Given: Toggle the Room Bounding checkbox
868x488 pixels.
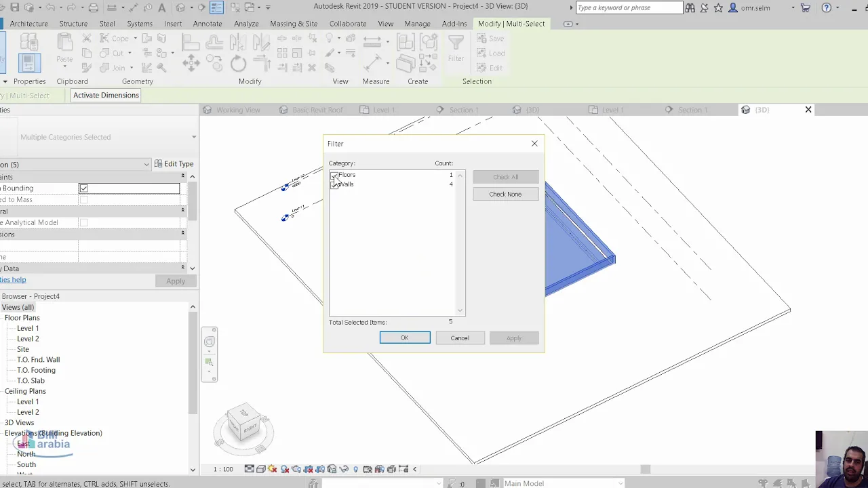Looking at the screenshot, I should tap(83, 188).
